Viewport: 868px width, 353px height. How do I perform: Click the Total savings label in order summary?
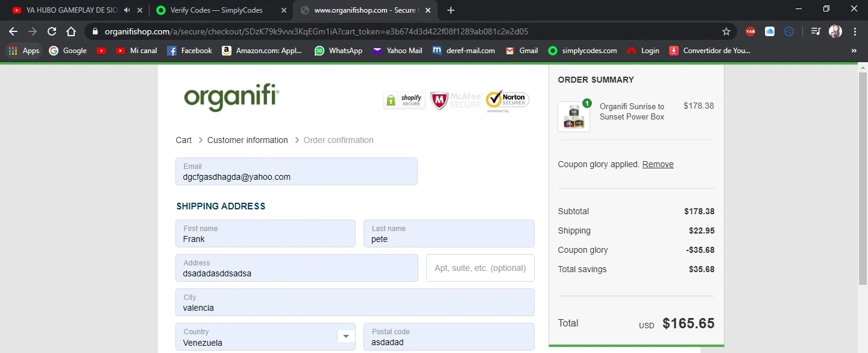(x=582, y=269)
